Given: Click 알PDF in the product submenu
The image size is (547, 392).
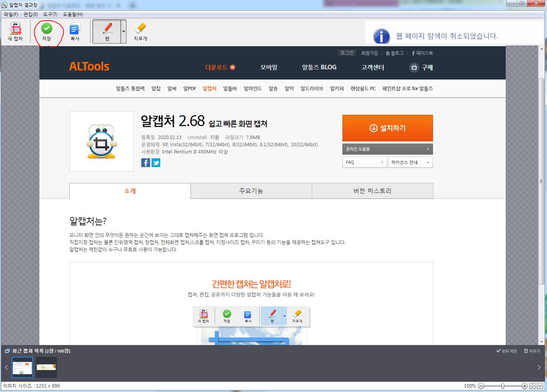Looking at the screenshot, I should (x=189, y=88).
